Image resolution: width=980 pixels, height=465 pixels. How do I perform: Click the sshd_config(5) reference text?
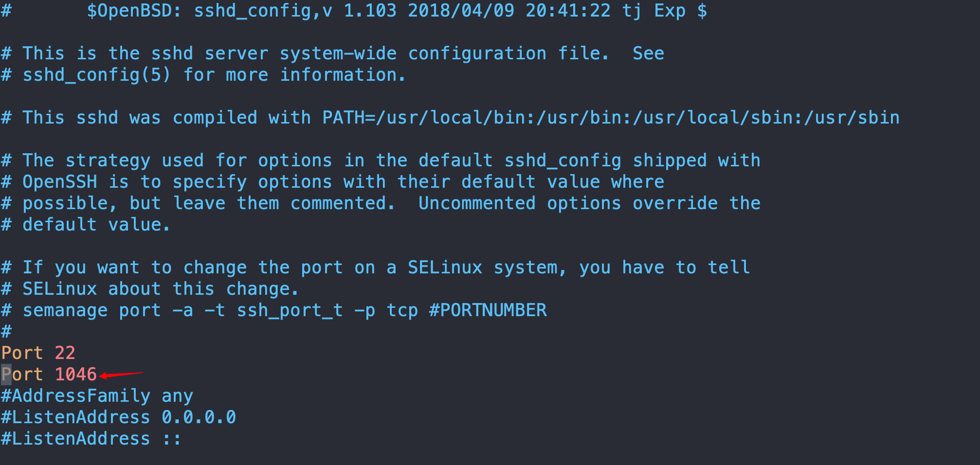click(x=97, y=75)
